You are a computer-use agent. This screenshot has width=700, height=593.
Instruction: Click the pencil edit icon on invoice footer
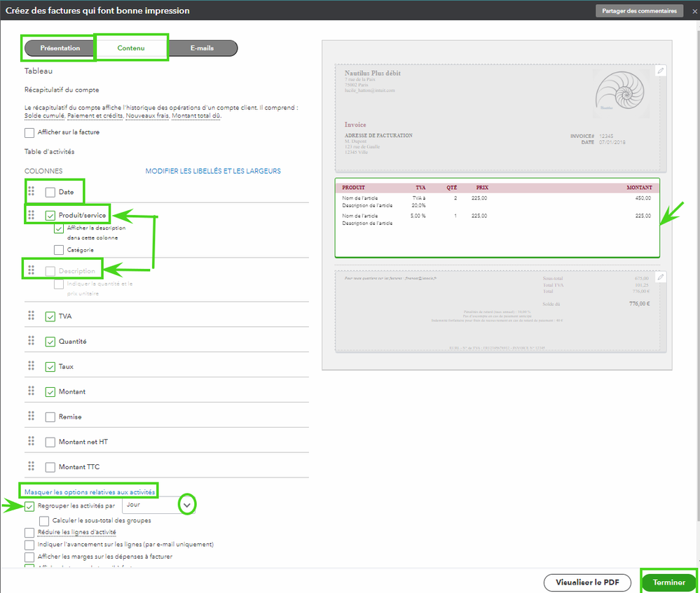661,277
